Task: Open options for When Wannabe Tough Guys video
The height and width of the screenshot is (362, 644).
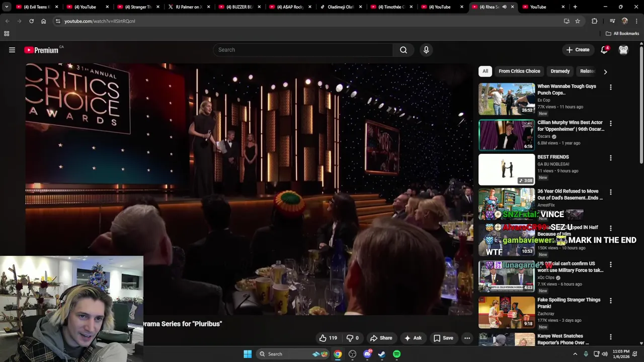Action: point(611,87)
